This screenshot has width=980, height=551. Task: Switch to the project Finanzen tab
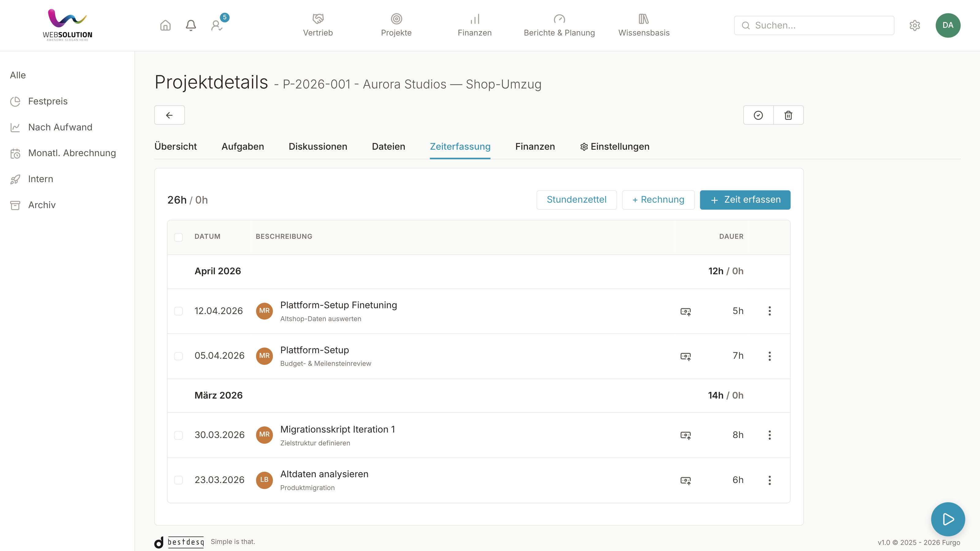535,146
